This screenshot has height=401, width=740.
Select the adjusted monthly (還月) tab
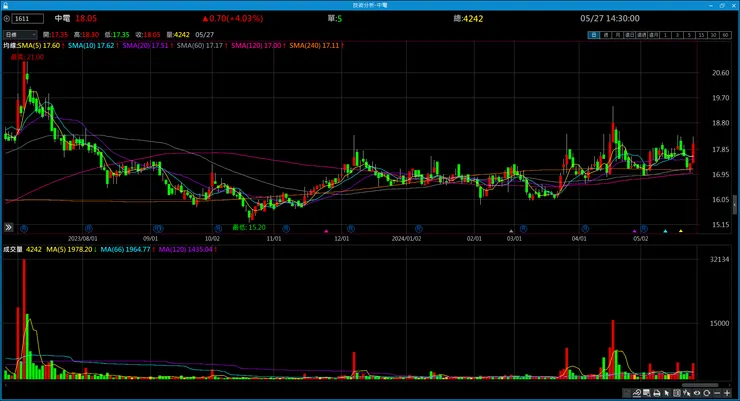click(653, 35)
